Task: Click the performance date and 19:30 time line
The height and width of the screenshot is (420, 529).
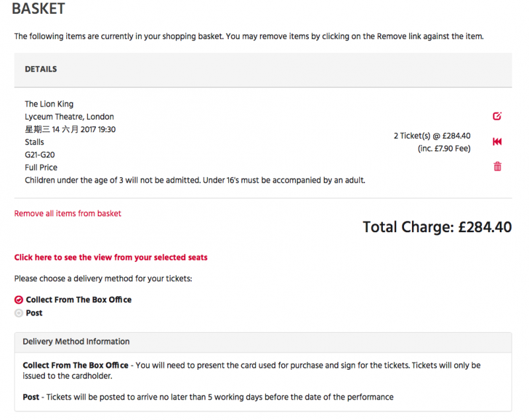Action: click(x=70, y=130)
